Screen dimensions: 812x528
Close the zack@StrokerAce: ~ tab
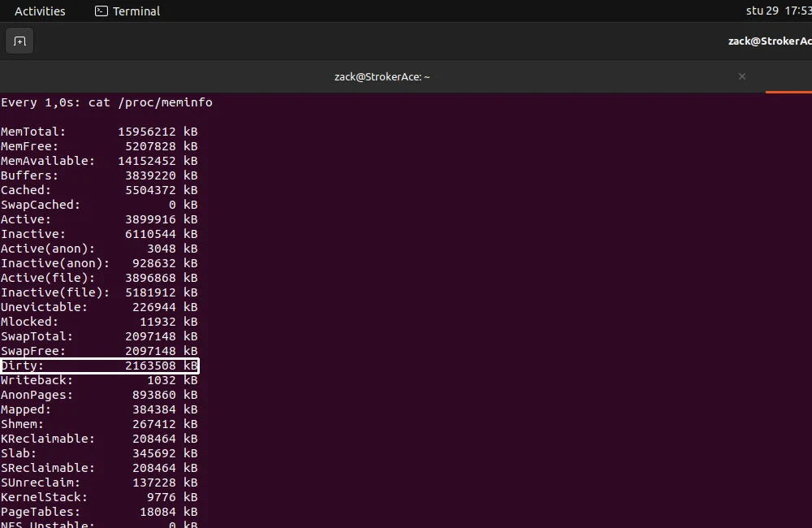[x=741, y=76]
